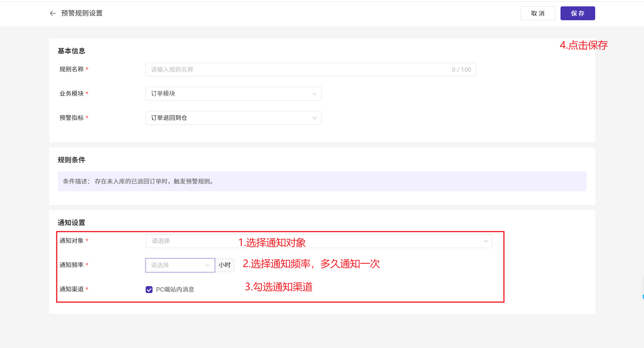
Task: Click chevron arrow of 业务模块 select
Action: [x=315, y=94]
